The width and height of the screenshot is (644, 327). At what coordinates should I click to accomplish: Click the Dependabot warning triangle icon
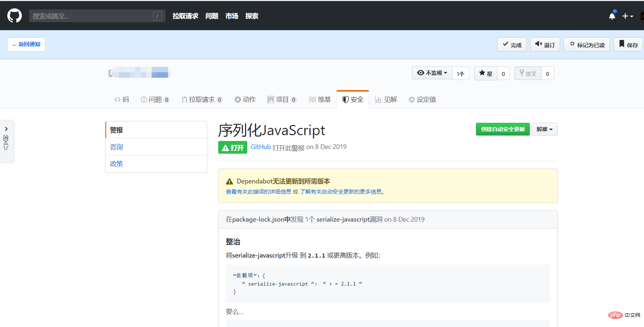(x=229, y=181)
